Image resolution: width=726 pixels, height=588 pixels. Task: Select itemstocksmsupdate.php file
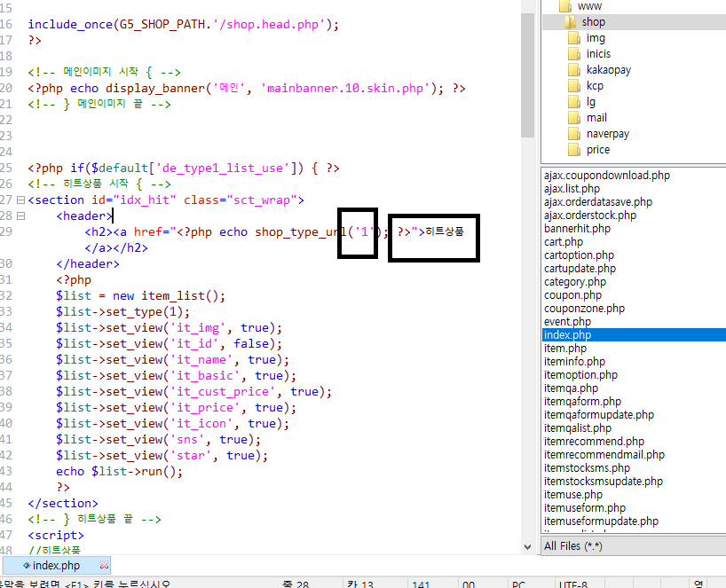click(x=604, y=482)
